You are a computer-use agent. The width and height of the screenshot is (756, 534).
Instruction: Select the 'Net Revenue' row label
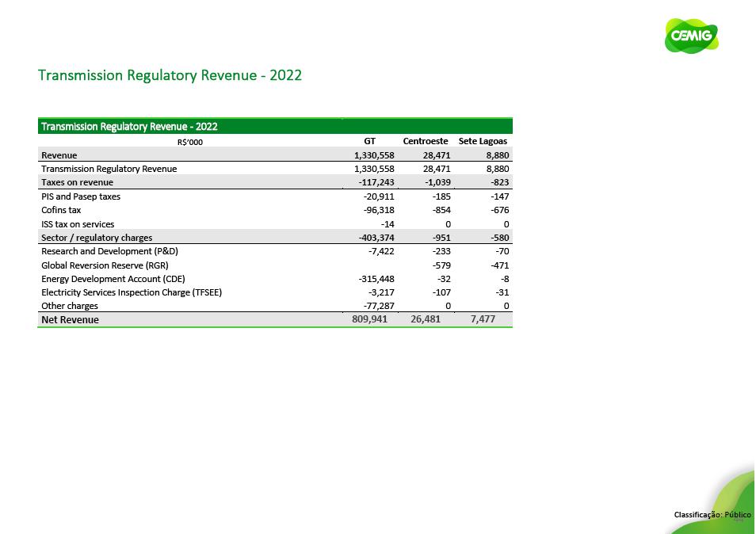pyautogui.click(x=71, y=320)
